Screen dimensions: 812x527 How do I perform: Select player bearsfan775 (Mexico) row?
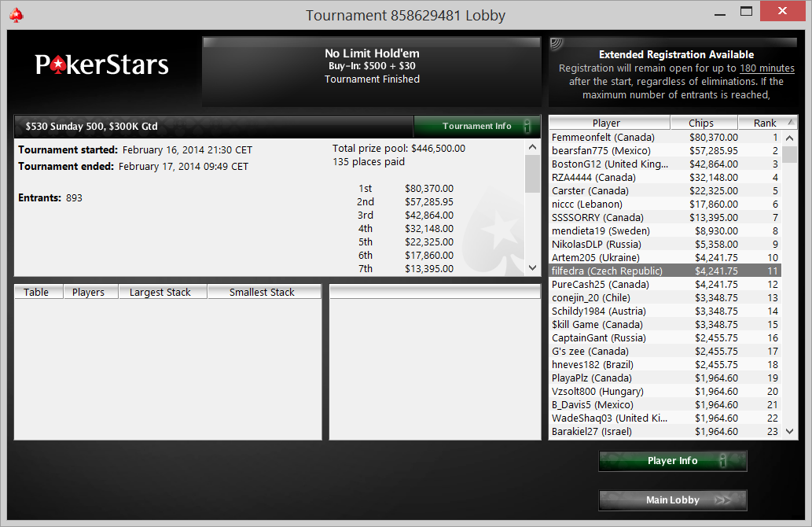665,151
